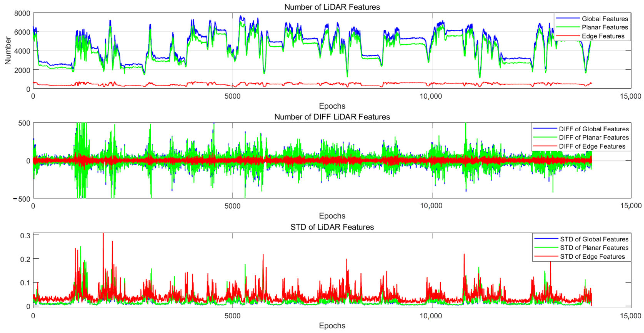Click the 'Number of LiDAR Features' plot title
The image size is (644, 333).
(x=332, y=7)
